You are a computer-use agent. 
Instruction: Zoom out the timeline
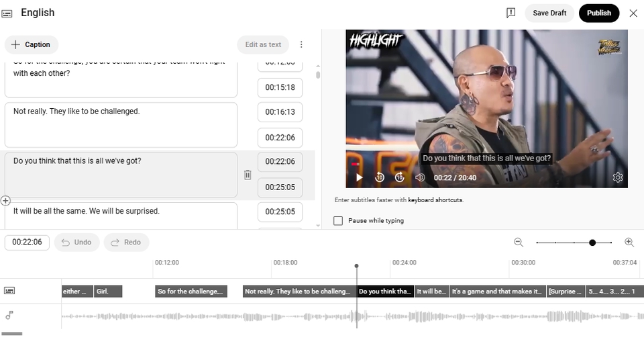pyautogui.click(x=519, y=242)
